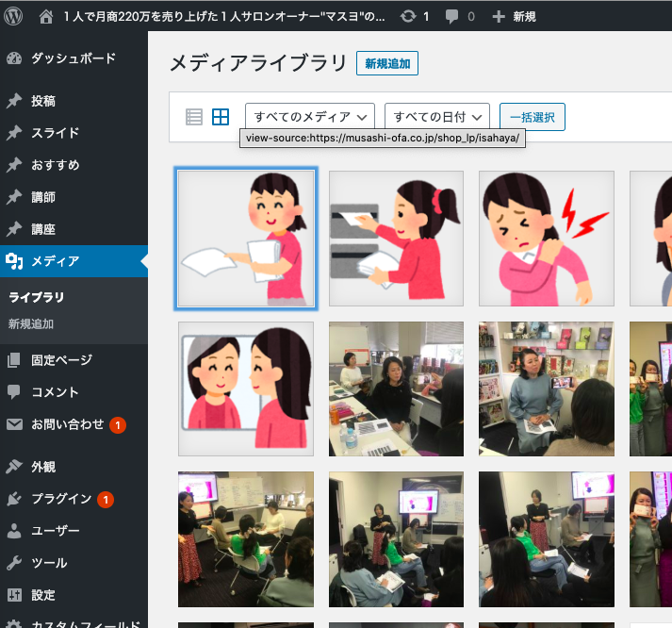
Task: Select 新規追加 in the media submenu
Action: (x=31, y=324)
